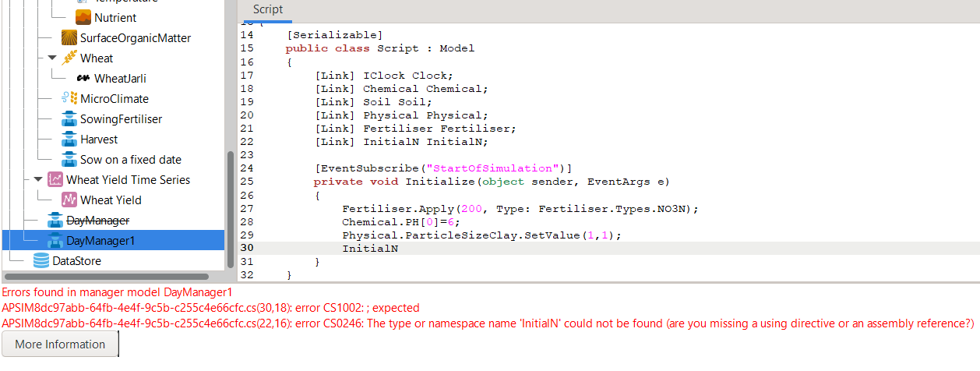This screenshot has width=980, height=371.
Task: Click the Wheat Yield series icon
Action: 69,200
